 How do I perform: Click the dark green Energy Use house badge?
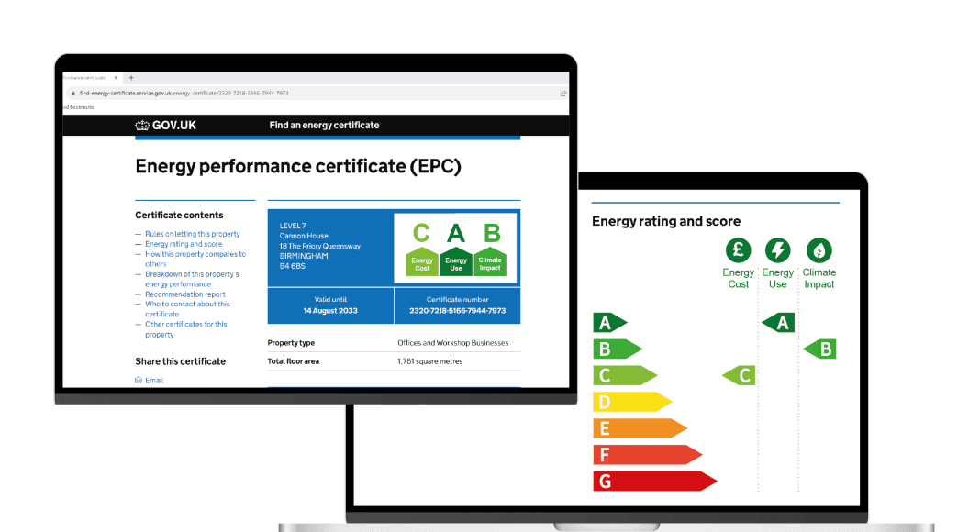[x=456, y=261]
